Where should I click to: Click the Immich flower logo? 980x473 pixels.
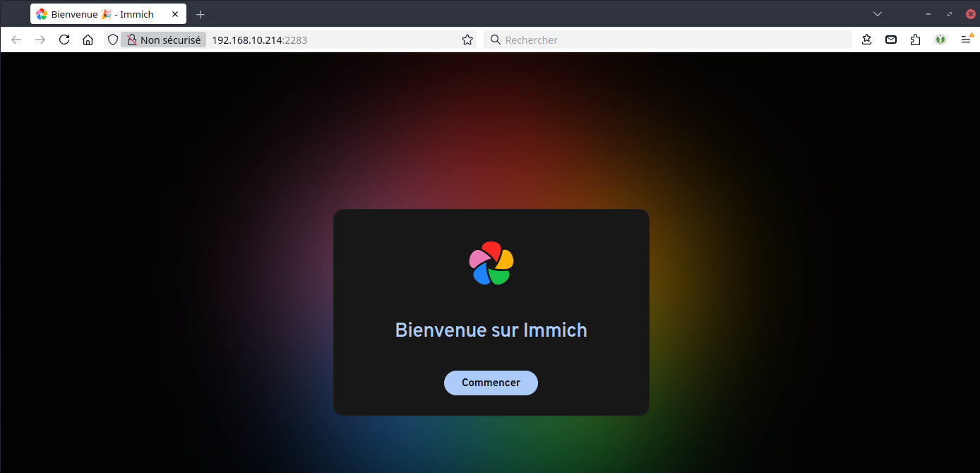(x=491, y=263)
